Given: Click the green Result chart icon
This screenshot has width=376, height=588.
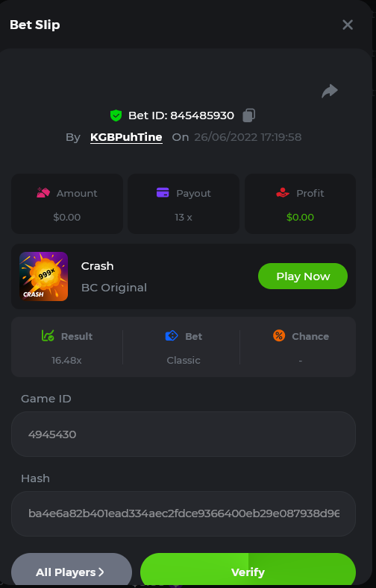Looking at the screenshot, I should 48,335.
